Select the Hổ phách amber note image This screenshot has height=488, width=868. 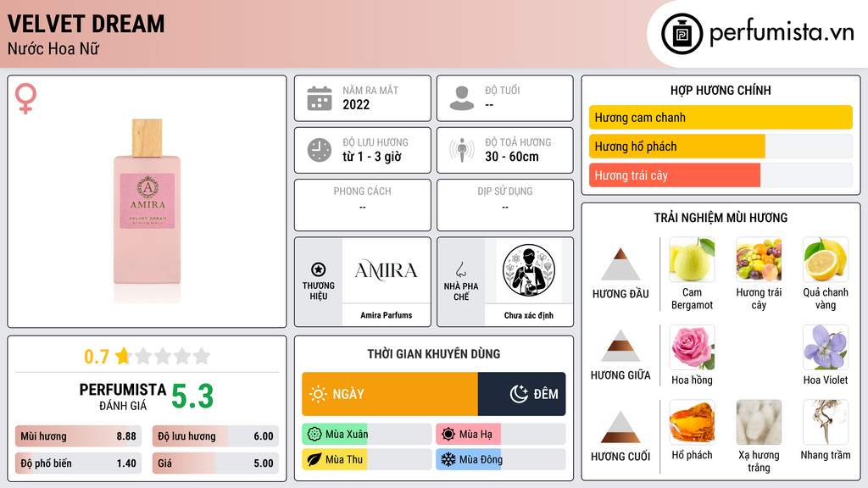[x=692, y=422]
